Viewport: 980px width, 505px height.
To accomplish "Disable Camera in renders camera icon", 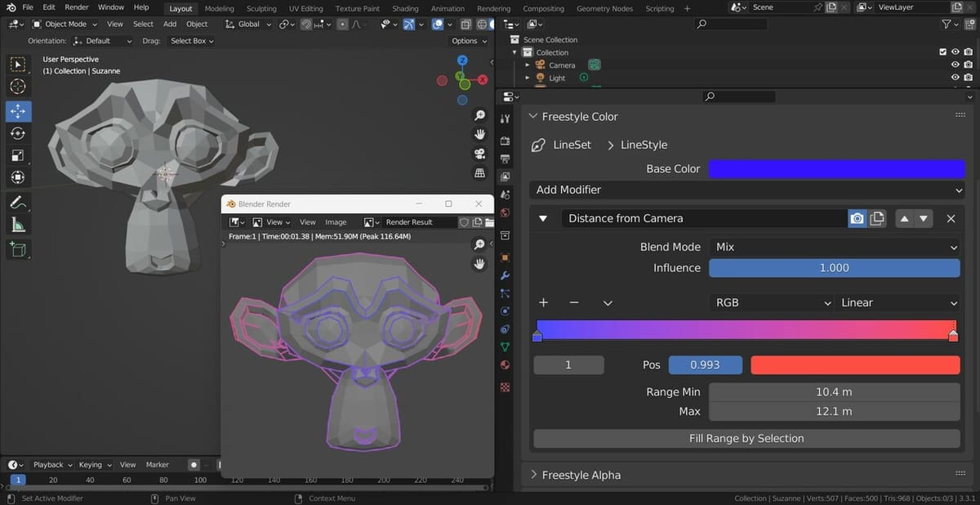I will point(969,65).
